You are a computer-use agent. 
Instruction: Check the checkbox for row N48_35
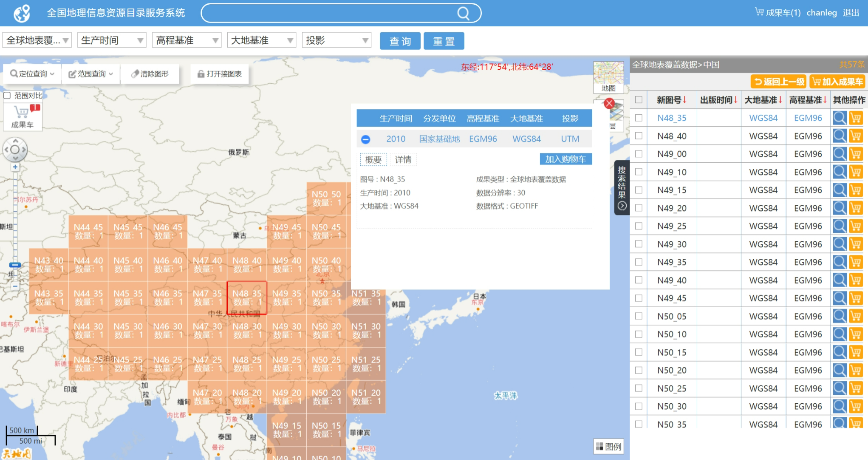pyautogui.click(x=639, y=118)
